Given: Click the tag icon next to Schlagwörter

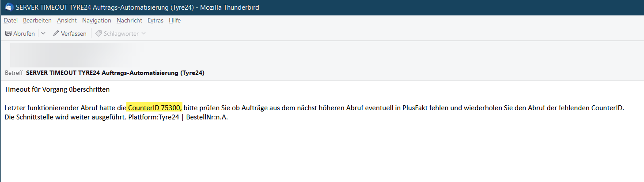Looking at the screenshot, I should pos(98,33).
